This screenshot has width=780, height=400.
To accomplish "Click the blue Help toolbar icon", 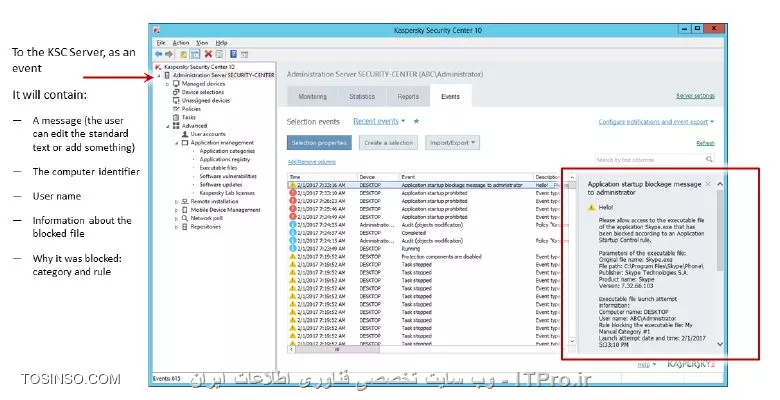I will click(233, 54).
